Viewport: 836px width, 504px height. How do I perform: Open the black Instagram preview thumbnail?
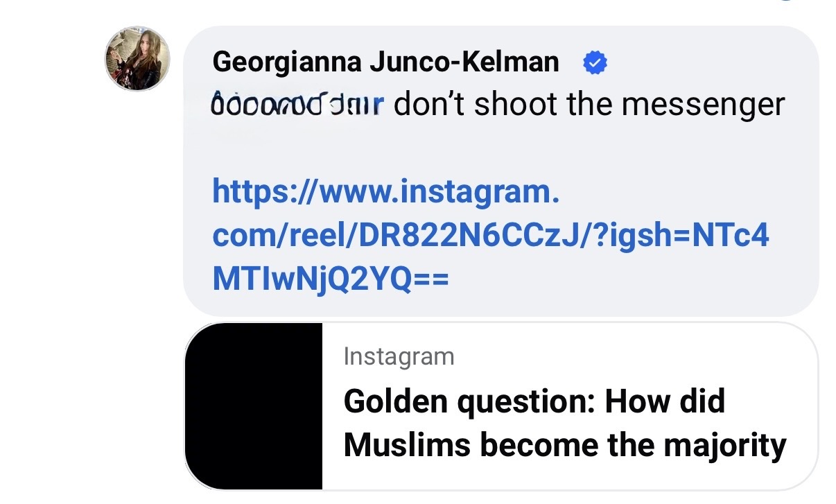point(254,406)
